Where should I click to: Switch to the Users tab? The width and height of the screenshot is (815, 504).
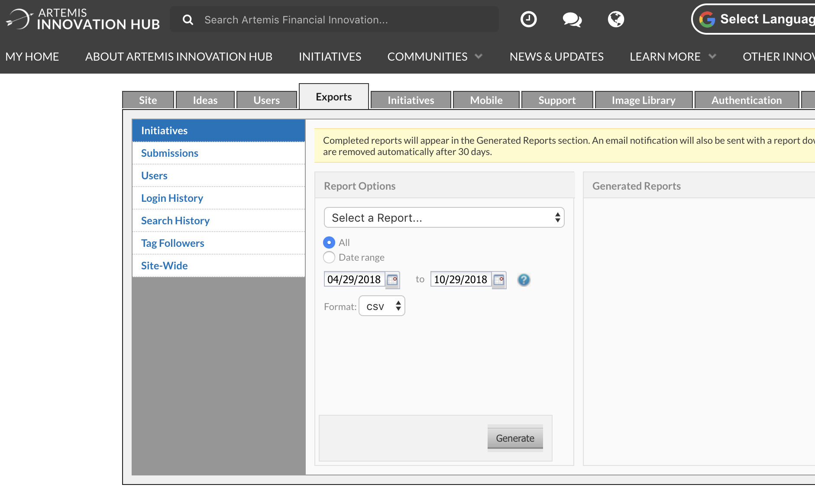[267, 100]
